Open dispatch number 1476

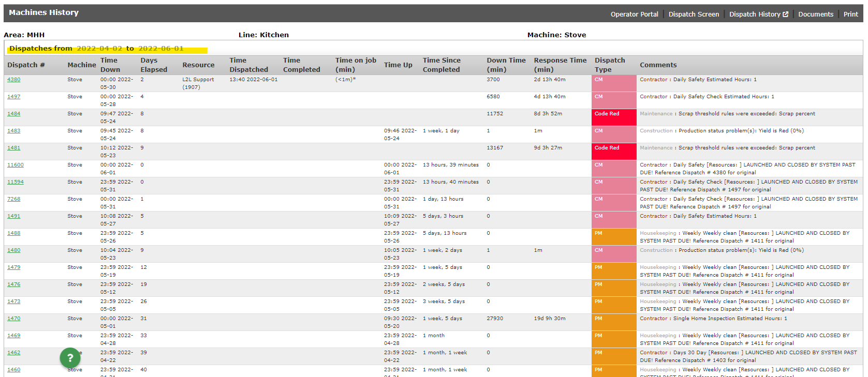point(14,284)
